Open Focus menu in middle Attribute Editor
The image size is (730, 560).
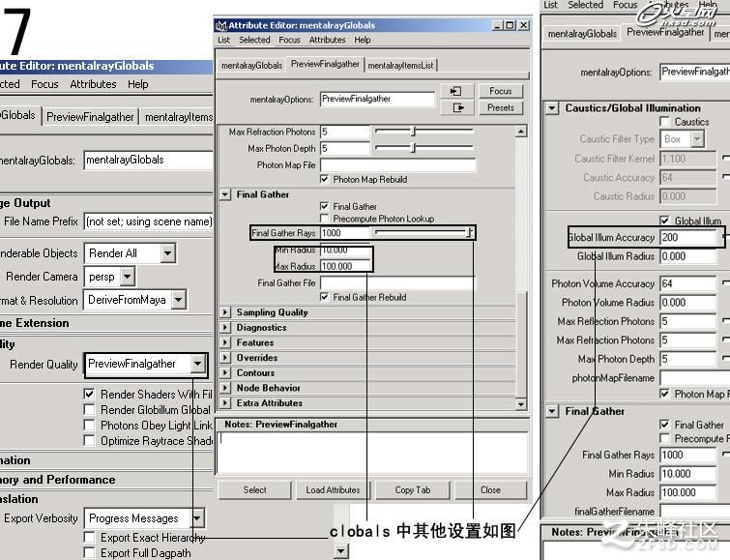[289, 40]
